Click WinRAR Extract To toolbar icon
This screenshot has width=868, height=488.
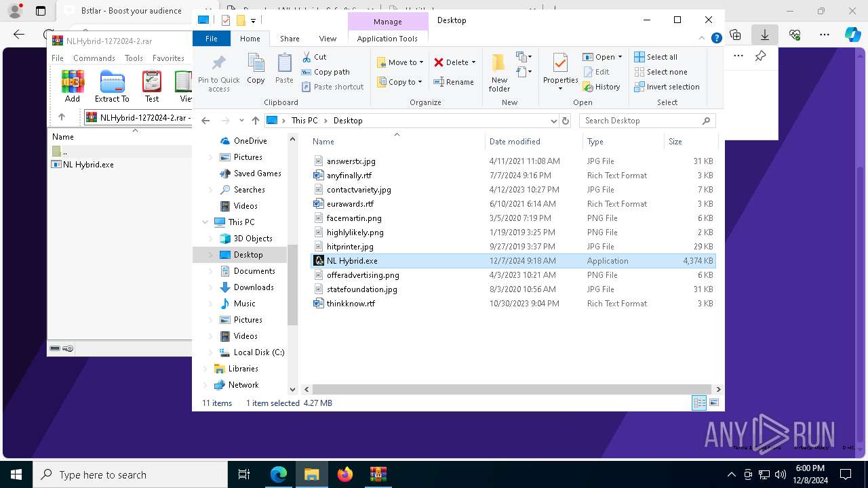(x=112, y=86)
